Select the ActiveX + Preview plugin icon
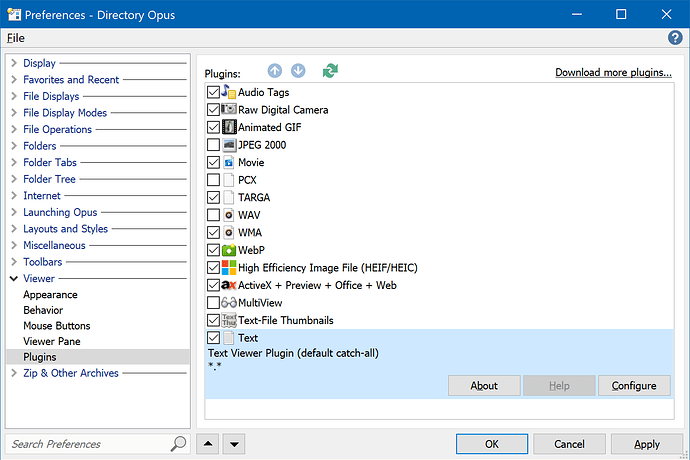The width and height of the screenshot is (690, 460). [229, 285]
